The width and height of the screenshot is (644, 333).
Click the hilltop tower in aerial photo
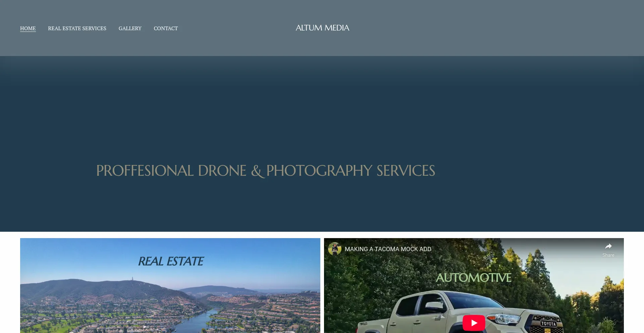pos(132,279)
